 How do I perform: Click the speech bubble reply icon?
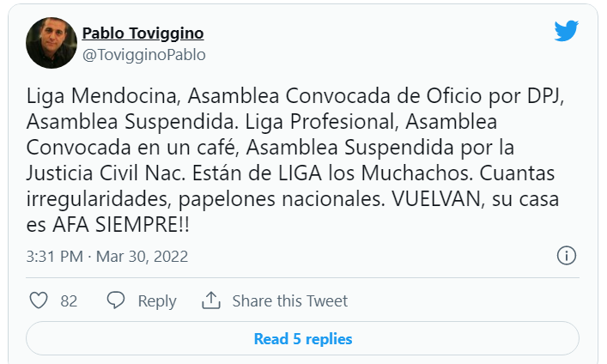pos(117,300)
